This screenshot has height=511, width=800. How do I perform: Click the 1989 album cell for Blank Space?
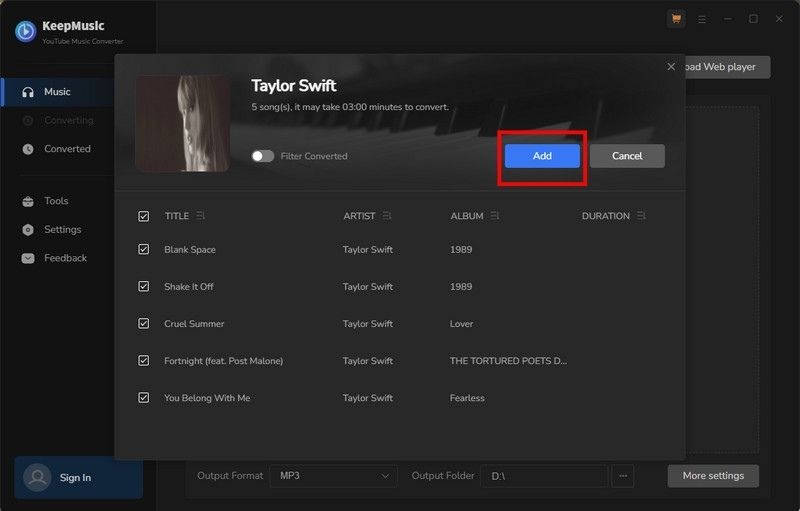pos(461,249)
